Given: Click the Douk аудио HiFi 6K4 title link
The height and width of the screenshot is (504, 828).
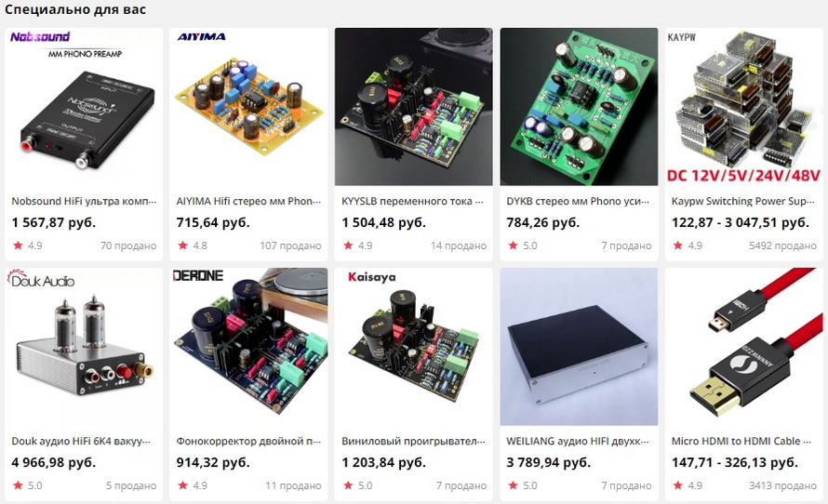Looking at the screenshot, I should 81,441.
